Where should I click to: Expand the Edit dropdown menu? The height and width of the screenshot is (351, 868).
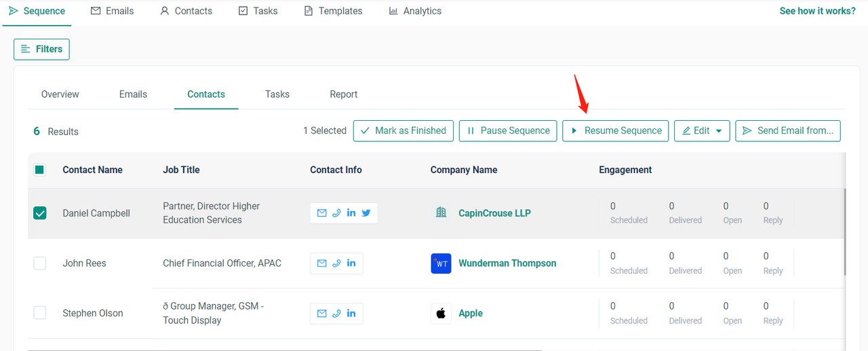702,131
